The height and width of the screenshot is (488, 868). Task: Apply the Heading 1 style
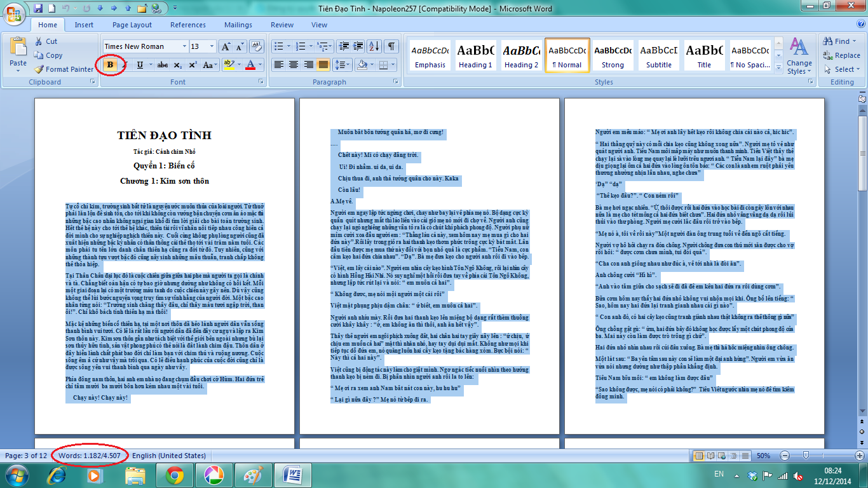click(476, 55)
